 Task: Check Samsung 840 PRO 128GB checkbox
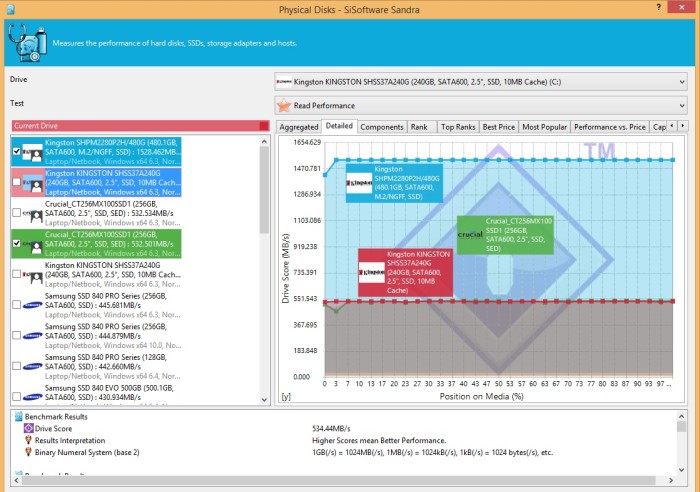pyautogui.click(x=17, y=366)
